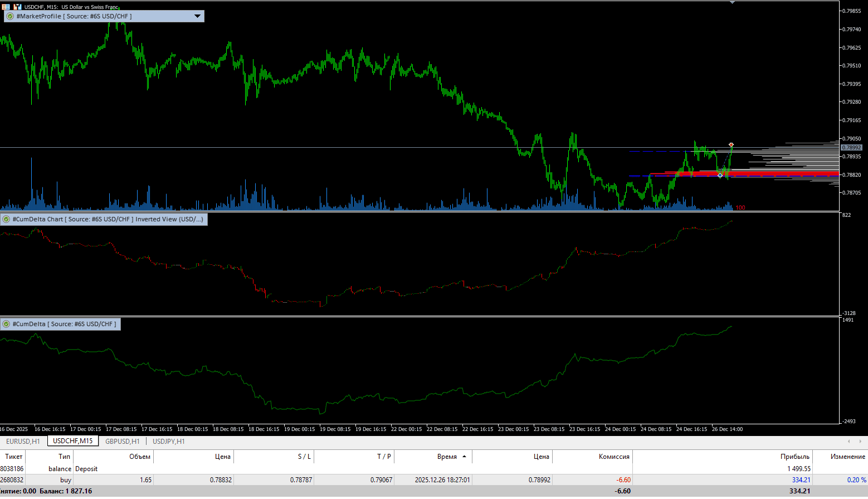Click the red value area band on chart
The height and width of the screenshot is (499, 868).
(780, 174)
